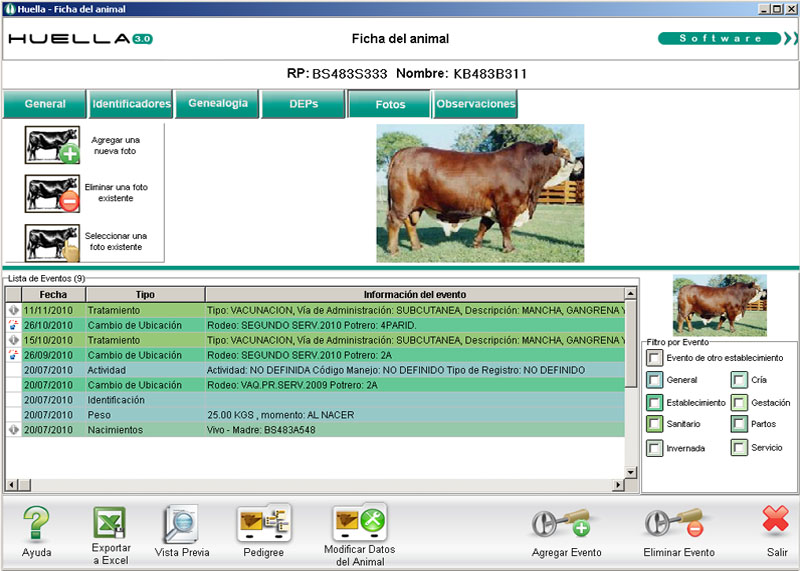Click the large bull photo
The image size is (800, 571).
[x=480, y=193]
